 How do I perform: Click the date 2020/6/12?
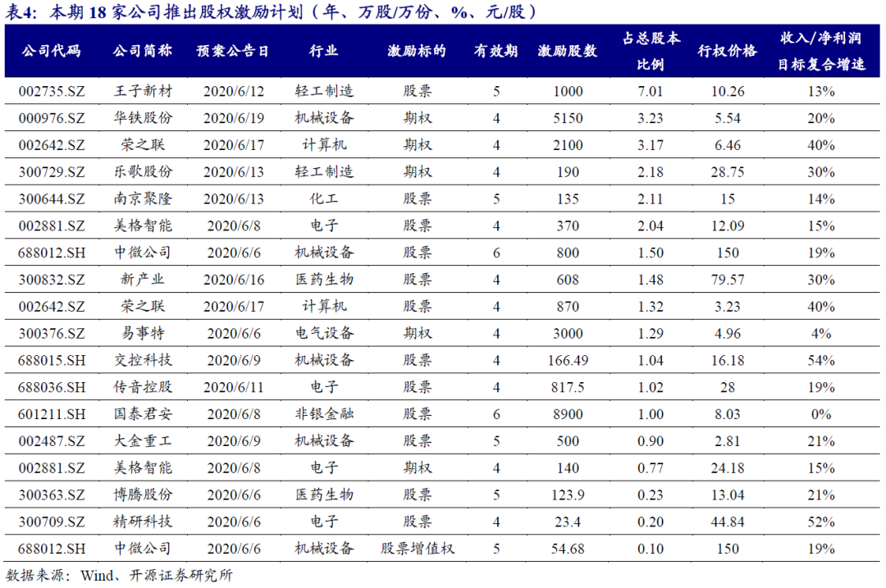coord(233,92)
